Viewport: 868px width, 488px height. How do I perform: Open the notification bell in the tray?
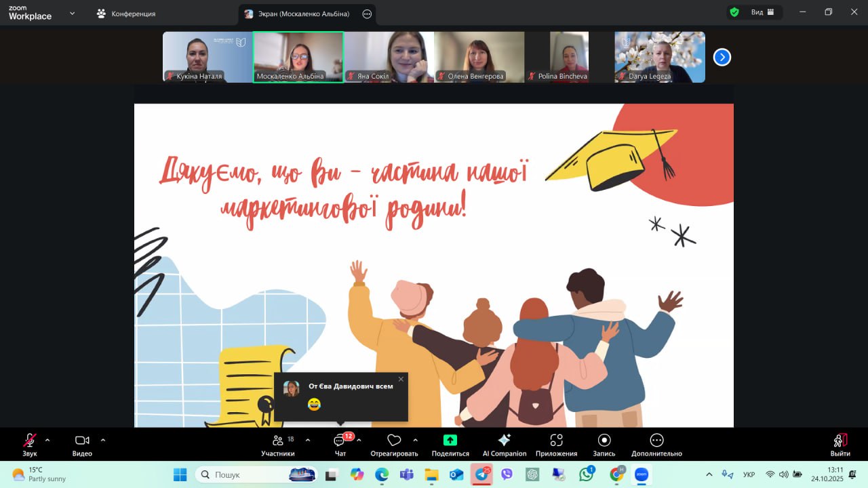(x=852, y=474)
